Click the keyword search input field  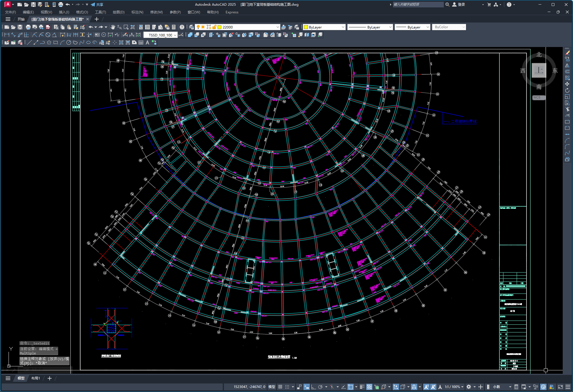tap(418, 5)
